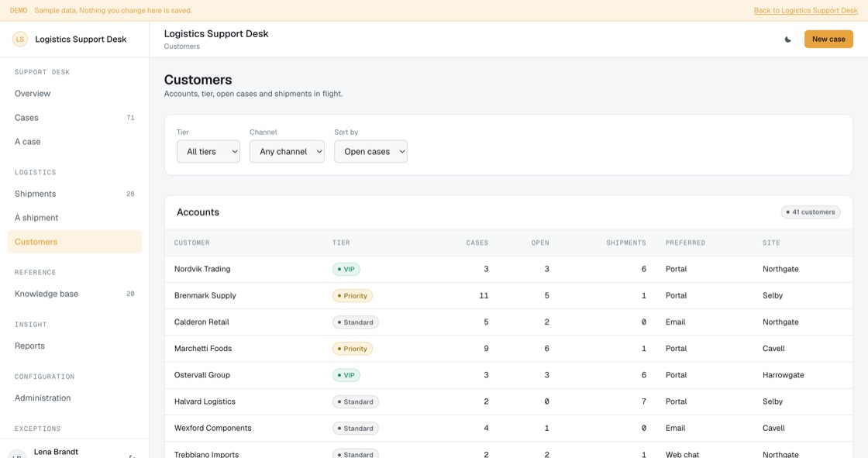Expand the Channel filter dropdown
868x458 pixels.
click(x=287, y=151)
